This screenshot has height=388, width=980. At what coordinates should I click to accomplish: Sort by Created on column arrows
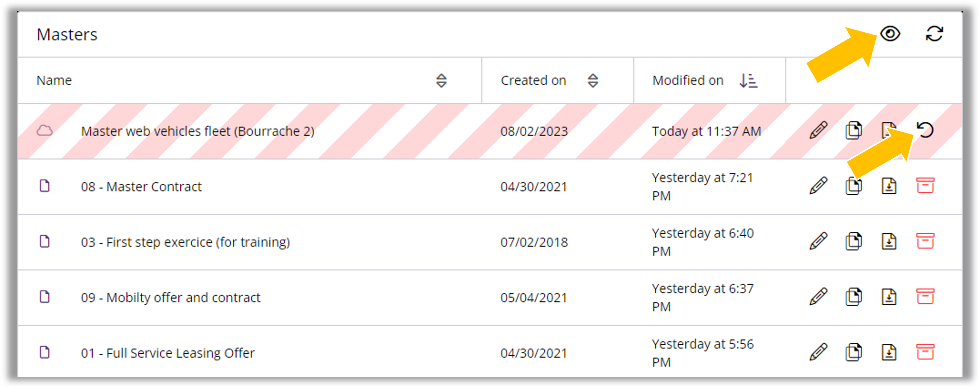(x=593, y=81)
